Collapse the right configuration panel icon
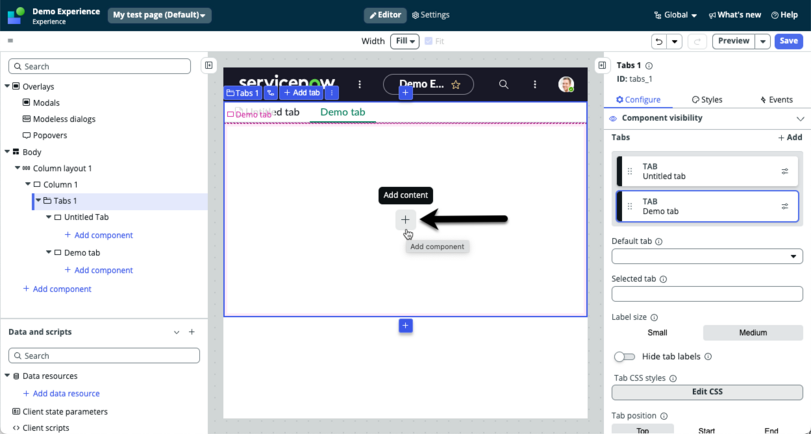This screenshot has height=434, width=811. pyautogui.click(x=602, y=65)
